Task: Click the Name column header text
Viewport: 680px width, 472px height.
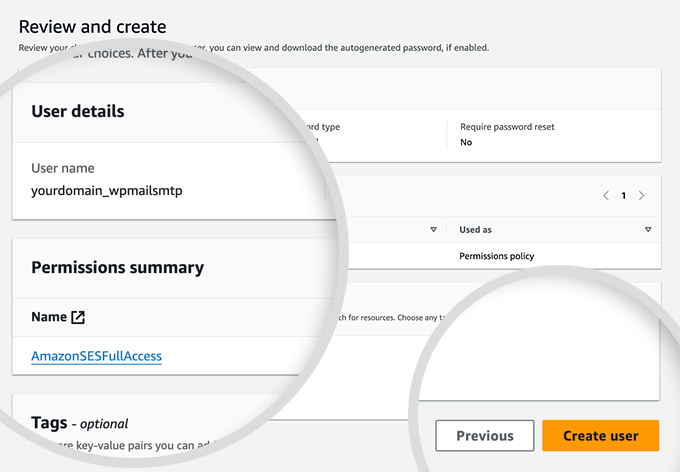Action: [x=48, y=317]
